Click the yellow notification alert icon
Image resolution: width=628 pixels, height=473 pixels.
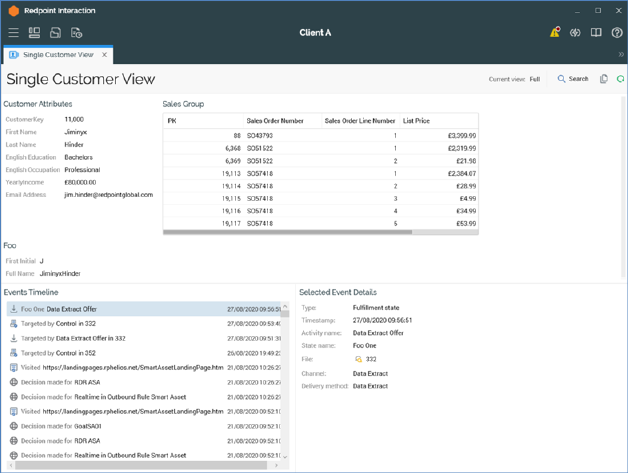click(x=554, y=33)
